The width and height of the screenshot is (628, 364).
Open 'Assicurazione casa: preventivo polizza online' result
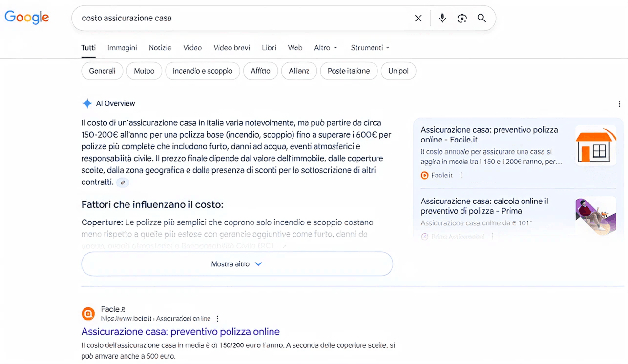180,332
